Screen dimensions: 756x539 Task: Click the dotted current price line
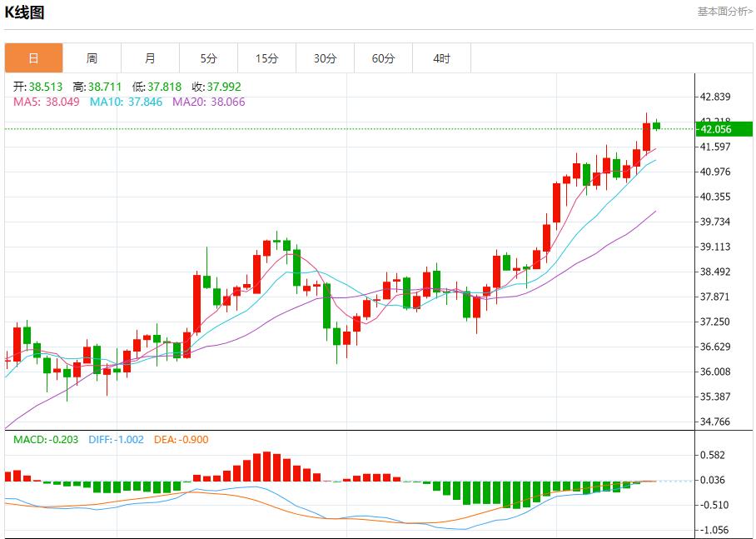tap(333, 128)
